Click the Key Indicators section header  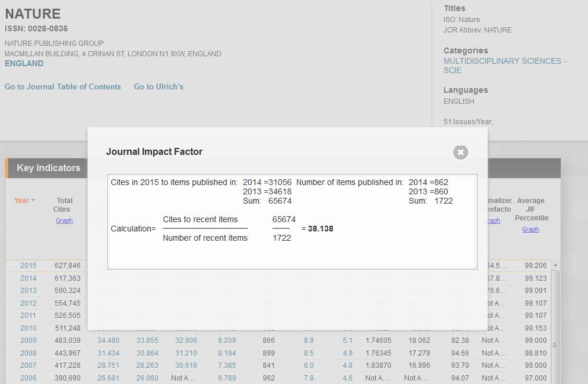(x=48, y=168)
